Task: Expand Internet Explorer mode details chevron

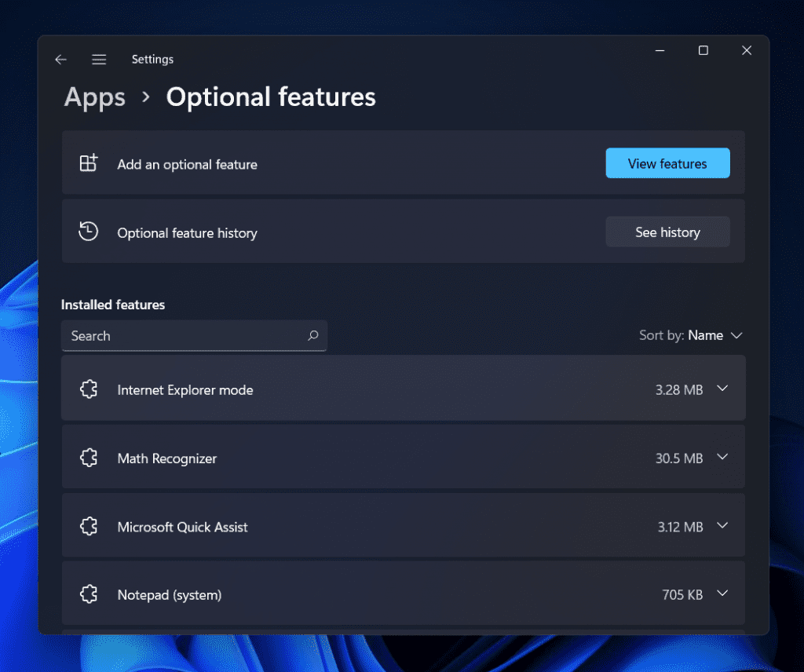Action: pos(722,389)
